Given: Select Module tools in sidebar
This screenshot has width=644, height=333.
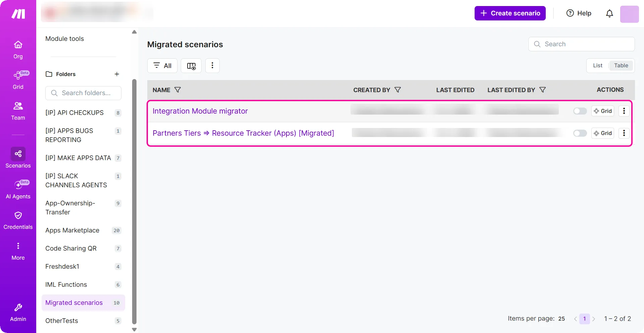Looking at the screenshot, I should click(65, 39).
